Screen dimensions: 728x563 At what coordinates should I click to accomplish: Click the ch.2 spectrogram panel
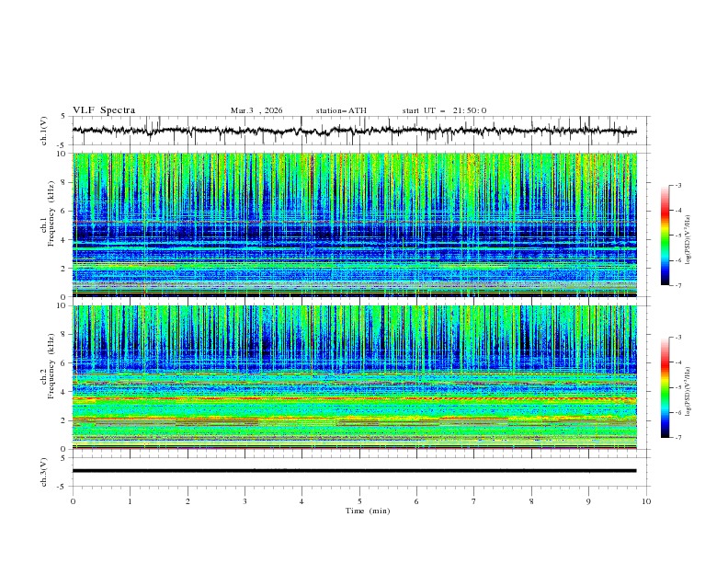click(354, 377)
